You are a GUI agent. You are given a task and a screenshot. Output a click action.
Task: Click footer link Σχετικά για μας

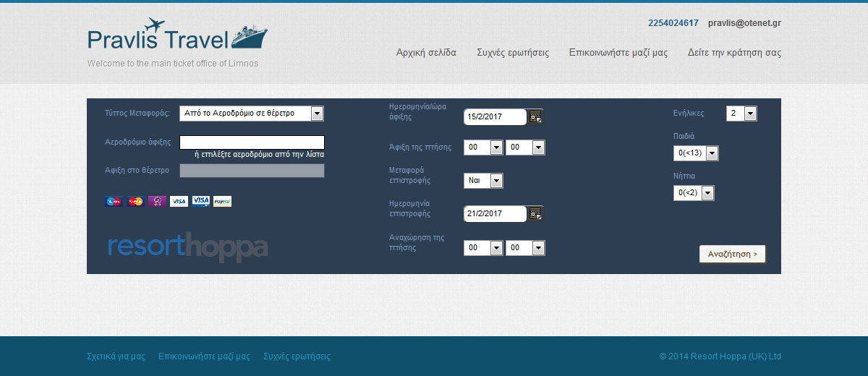click(x=116, y=356)
